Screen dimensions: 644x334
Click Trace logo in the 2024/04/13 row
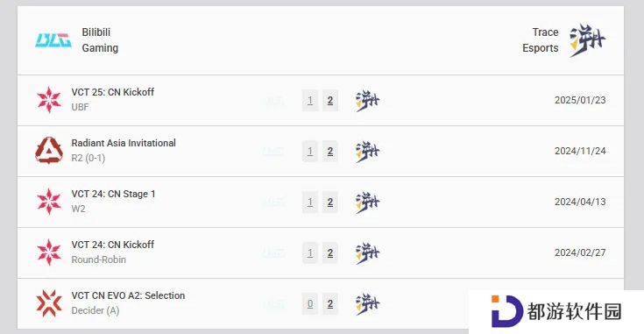(368, 203)
